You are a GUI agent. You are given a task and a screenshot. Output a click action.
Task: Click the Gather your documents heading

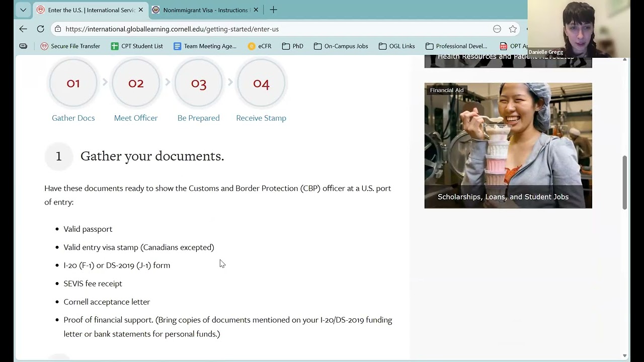(x=152, y=156)
